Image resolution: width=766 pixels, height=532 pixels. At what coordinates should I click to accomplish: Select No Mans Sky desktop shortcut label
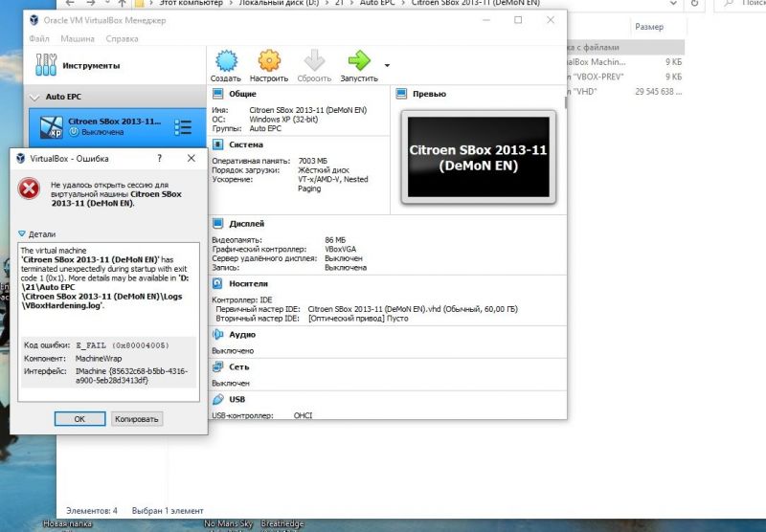[x=228, y=523]
